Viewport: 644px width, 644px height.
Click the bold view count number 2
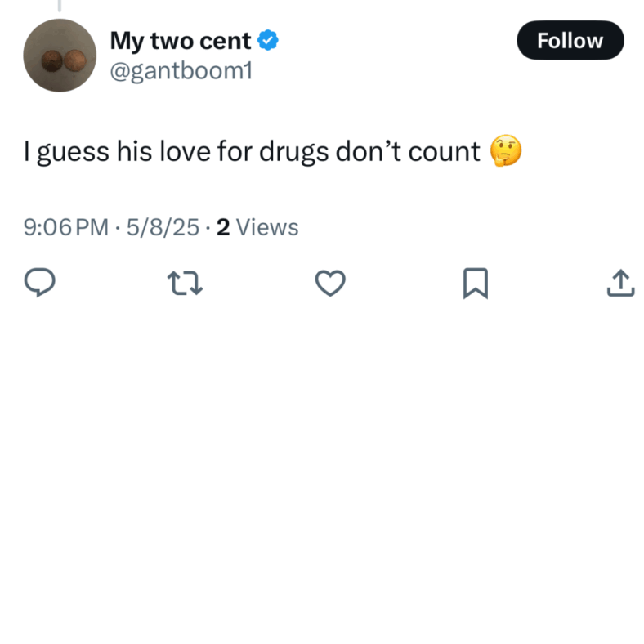tap(223, 227)
